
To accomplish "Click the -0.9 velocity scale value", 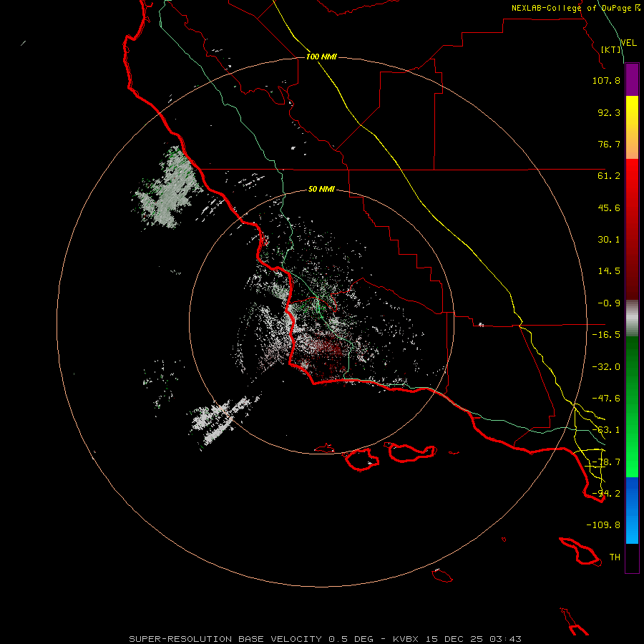I will click(609, 303).
